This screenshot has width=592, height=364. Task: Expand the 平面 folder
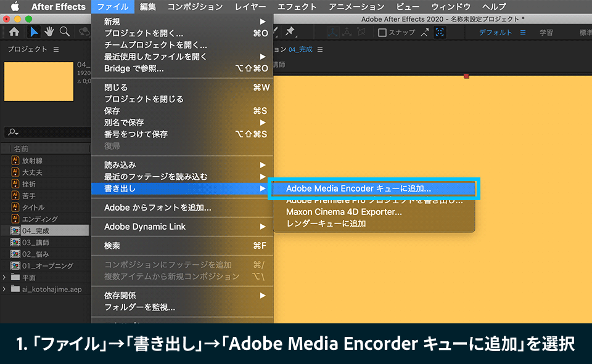coord(4,277)
